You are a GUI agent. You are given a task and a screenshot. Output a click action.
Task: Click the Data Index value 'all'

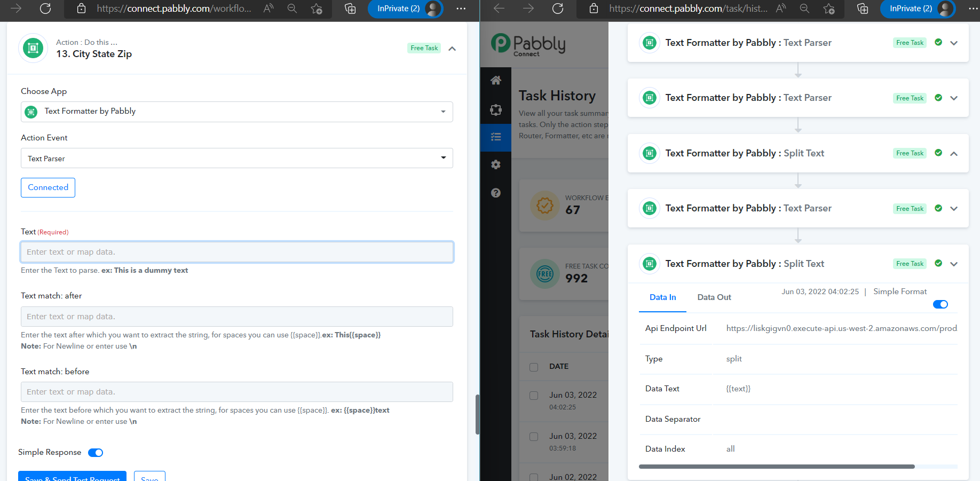730,449
